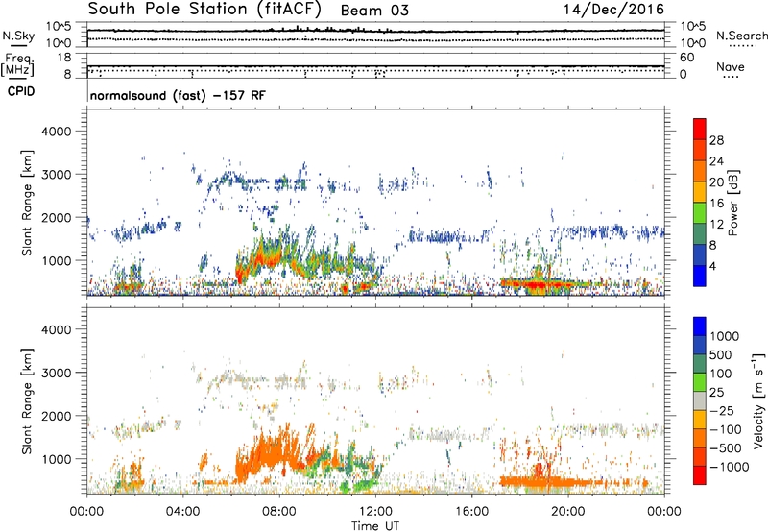Click the '16:00' time axis label
Screen dimensions: 768x532
click(x=471, y=512)
